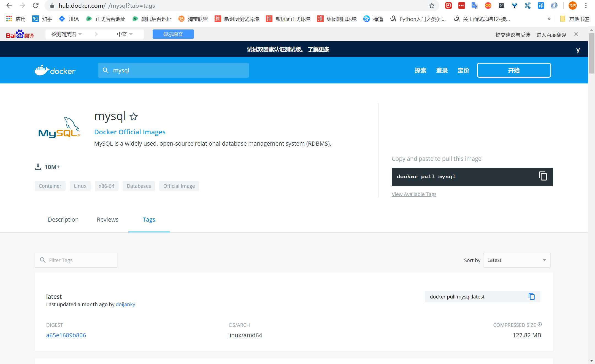Click the Docker search box containing mysql
The height and width of the screenshot is (364, 595).
174,70
